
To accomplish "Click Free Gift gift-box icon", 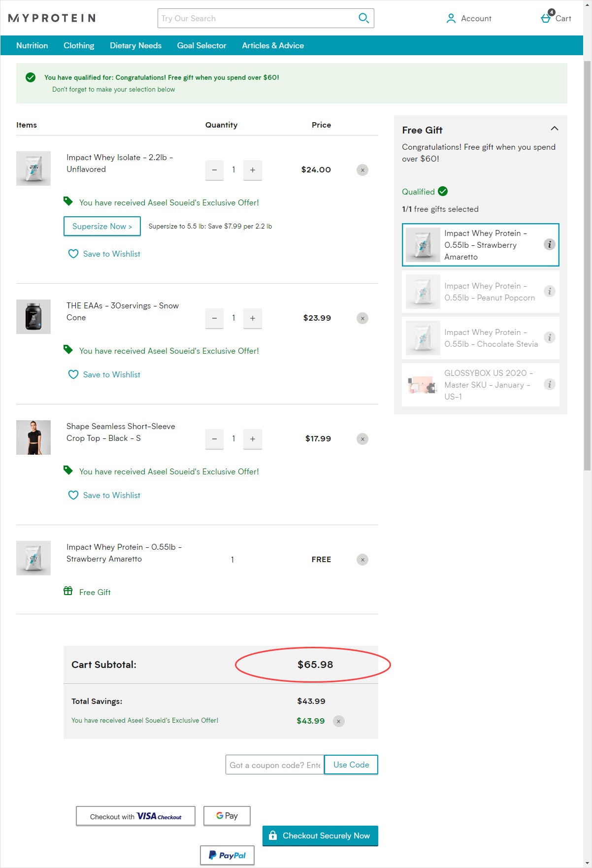I will (68, 591).
